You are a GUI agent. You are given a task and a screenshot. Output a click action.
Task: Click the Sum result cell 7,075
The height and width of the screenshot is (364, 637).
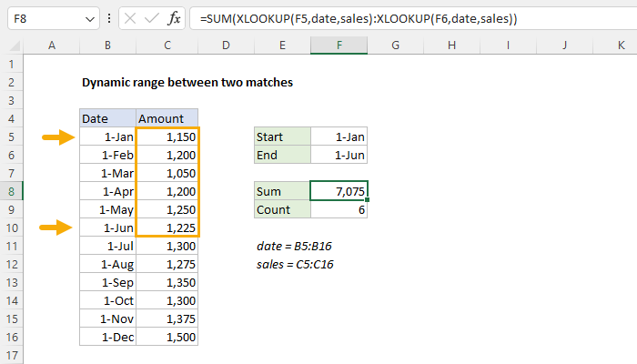pyautogui.click(x=339, y=191)
